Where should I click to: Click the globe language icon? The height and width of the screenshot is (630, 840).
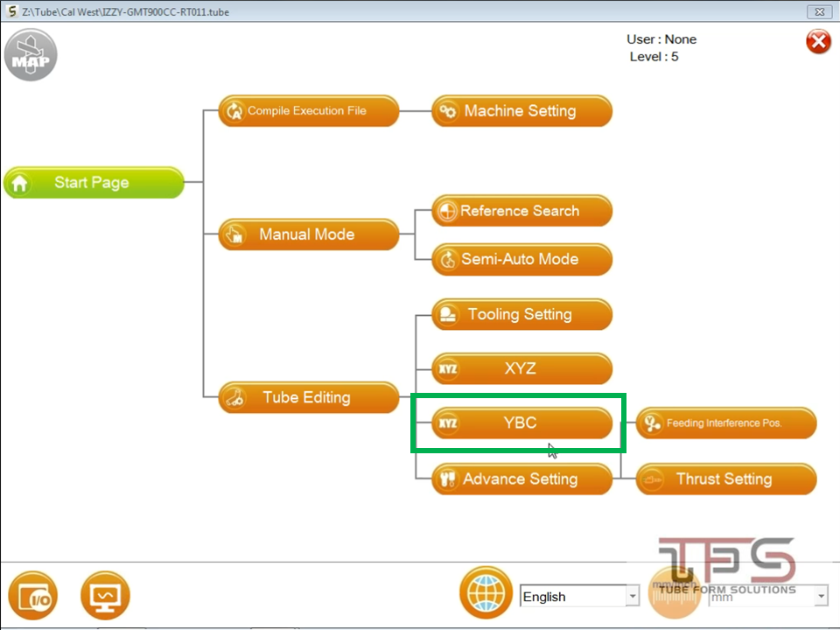(x=486, y=592)
